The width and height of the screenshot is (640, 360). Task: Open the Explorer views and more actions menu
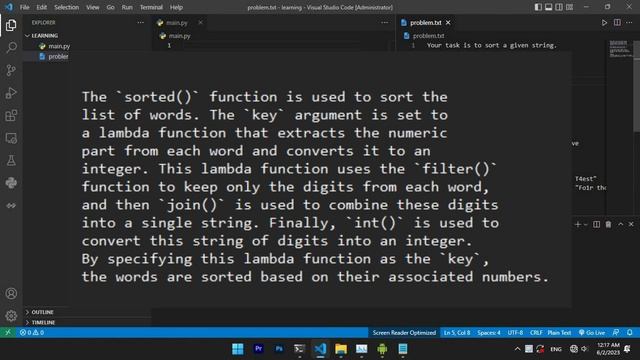pos(140,23)
